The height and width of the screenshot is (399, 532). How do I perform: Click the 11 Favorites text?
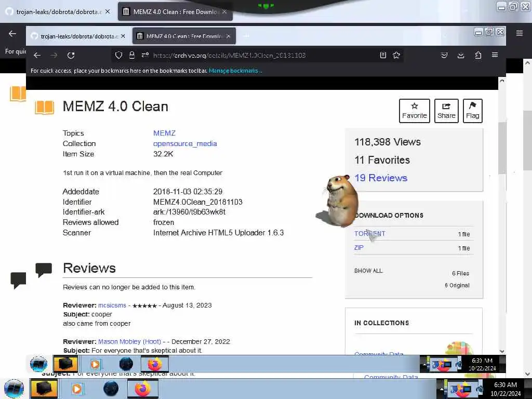tap(382, 160)
